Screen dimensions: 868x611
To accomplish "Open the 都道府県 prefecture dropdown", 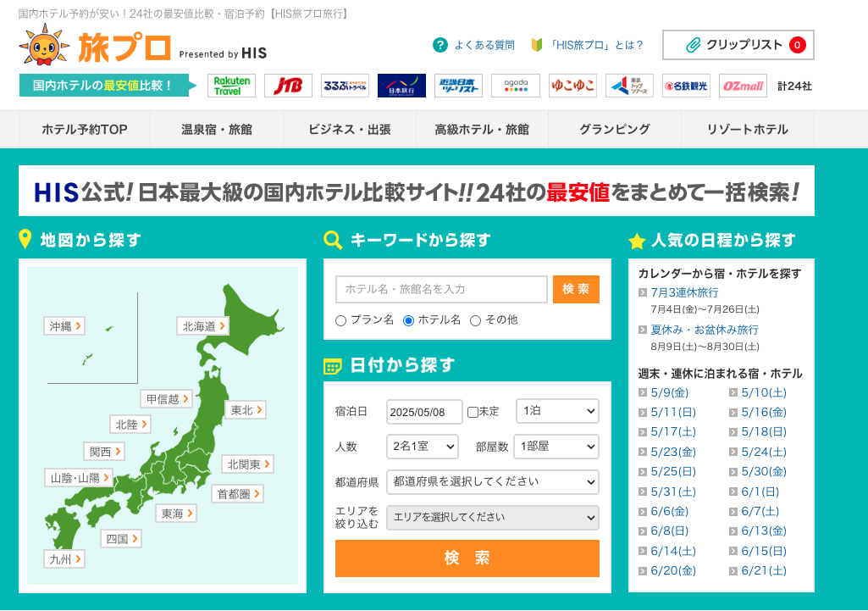I will coord(493,482).
